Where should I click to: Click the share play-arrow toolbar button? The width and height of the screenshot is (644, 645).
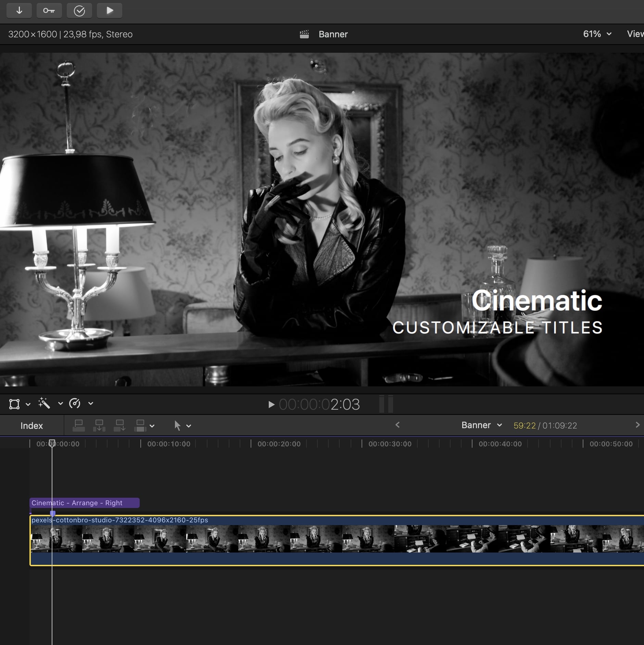coord(110,11)
